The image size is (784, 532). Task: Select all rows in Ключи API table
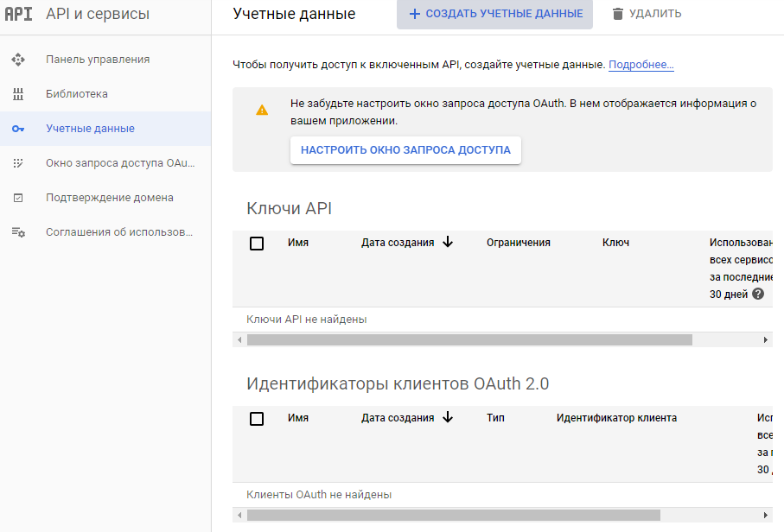[257, 244]
